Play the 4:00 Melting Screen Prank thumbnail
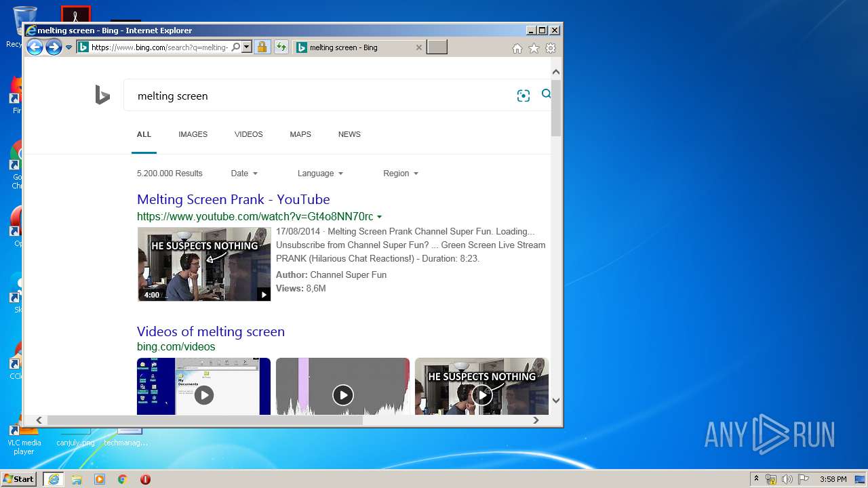The image size is (868, 488). [204, 264]
